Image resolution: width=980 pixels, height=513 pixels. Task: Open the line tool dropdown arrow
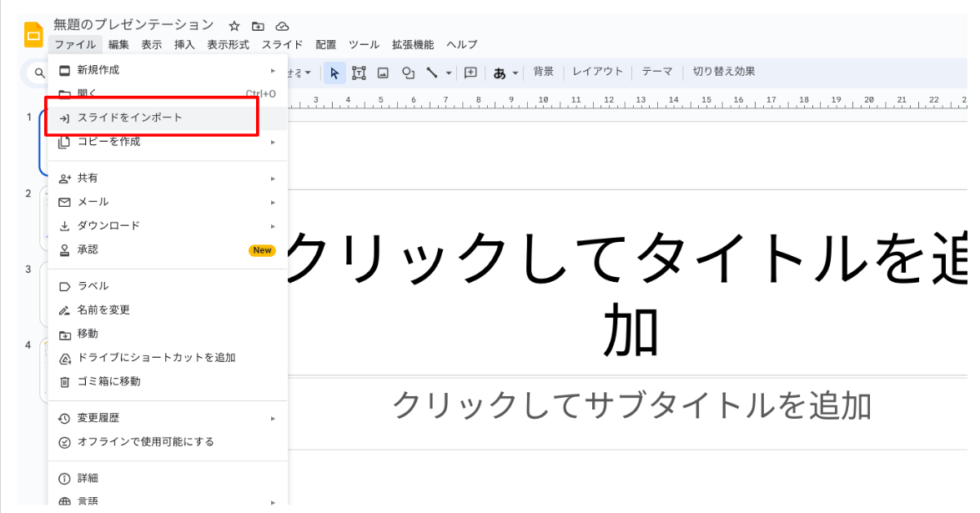(449, 73)
